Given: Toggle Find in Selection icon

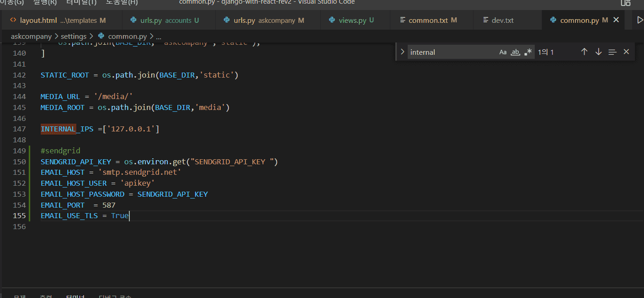Looking at the screenshot, I should pyautogui.click(x=612, y=52).
